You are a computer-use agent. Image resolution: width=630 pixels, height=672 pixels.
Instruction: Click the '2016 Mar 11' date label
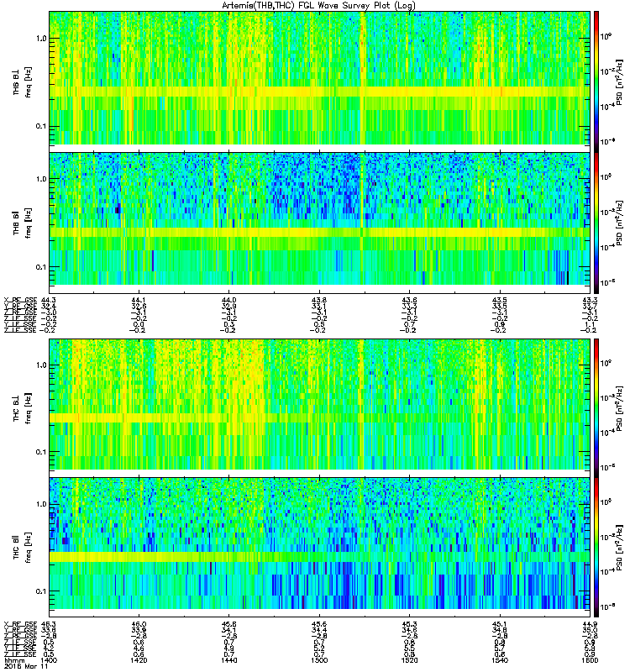click(26, 666)
